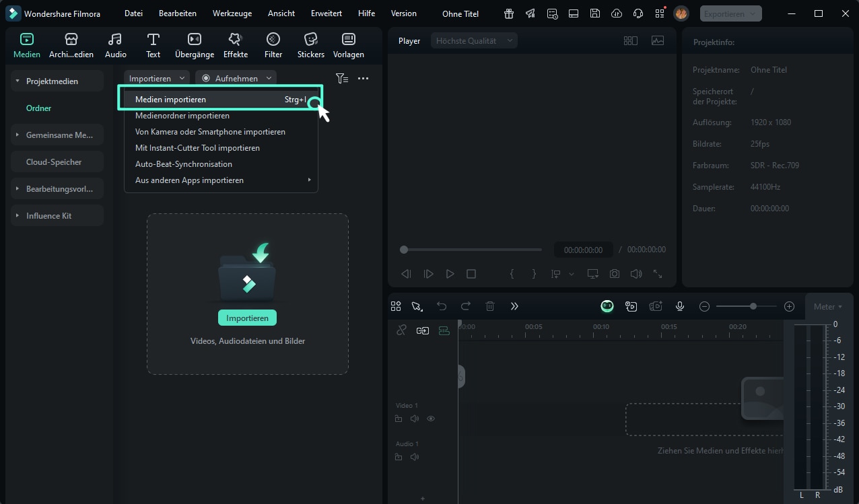Open the Effekte tab

(236, 46)
